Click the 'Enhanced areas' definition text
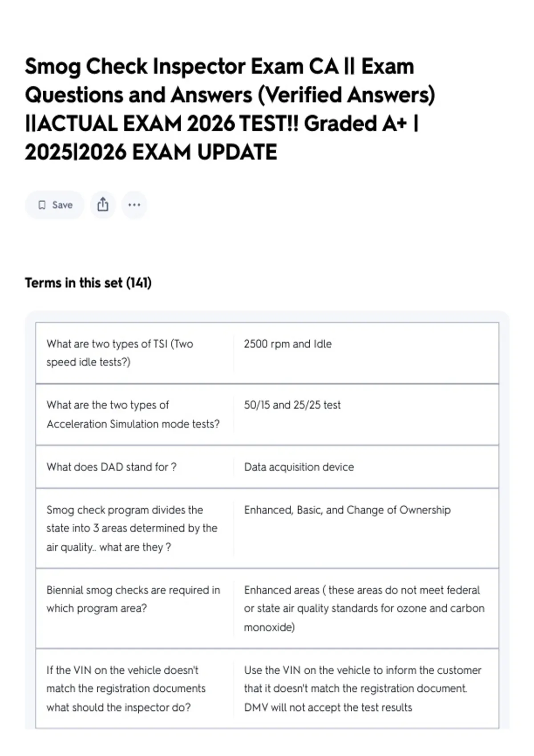 click(364, 608)
